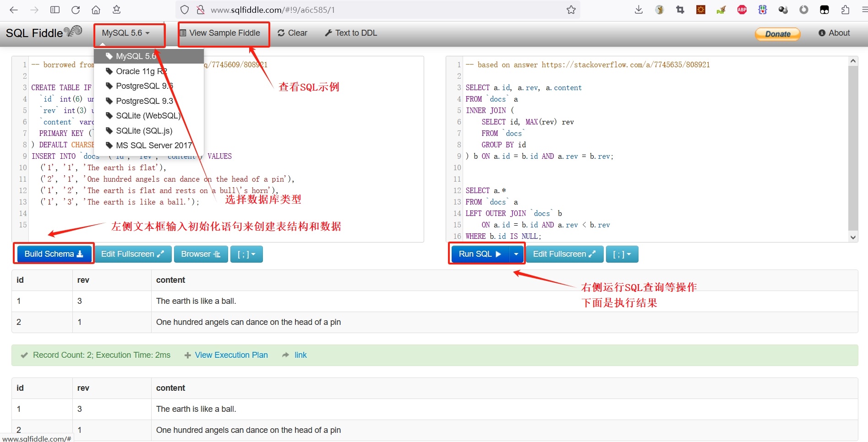Screen dimensions: 868x442
Task: Click in the schema DDL editor
Action: tap(226, 149)
